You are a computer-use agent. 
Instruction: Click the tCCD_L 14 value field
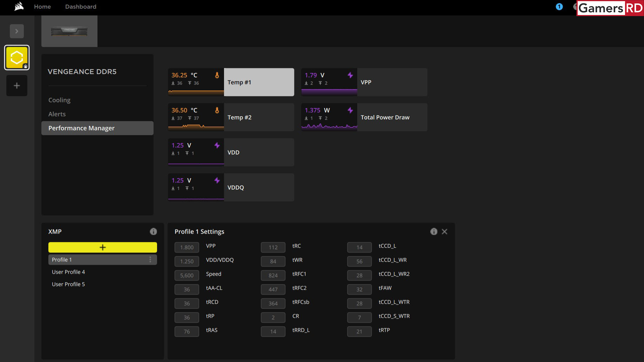(359, 247)
